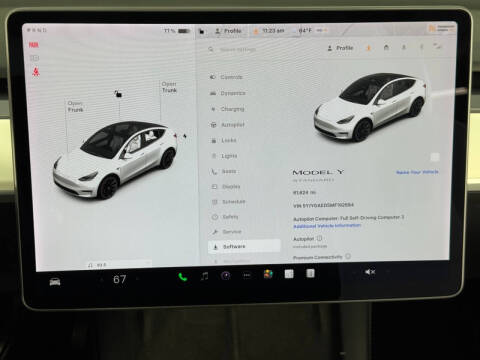Tap the red seatbelt warning indicator
Image resolution: width=480 pixels, height=360 pixels.
pos(36,72)
